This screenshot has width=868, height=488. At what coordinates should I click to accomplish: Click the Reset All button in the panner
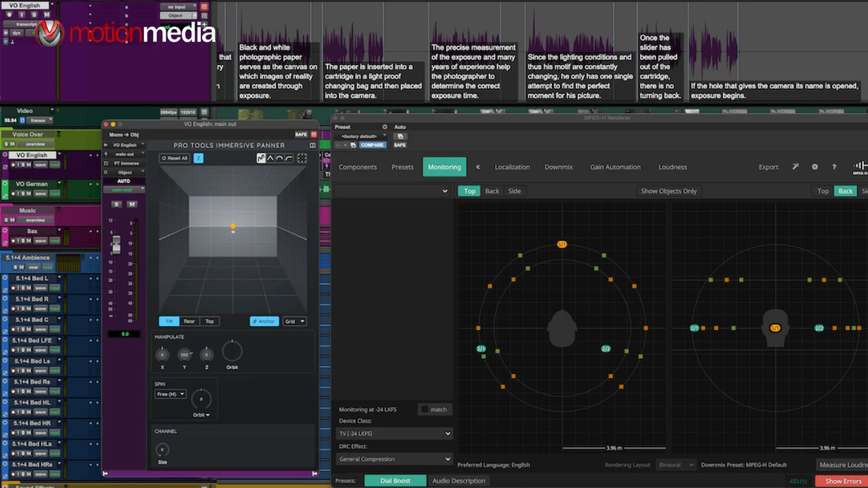click(175, 158)
